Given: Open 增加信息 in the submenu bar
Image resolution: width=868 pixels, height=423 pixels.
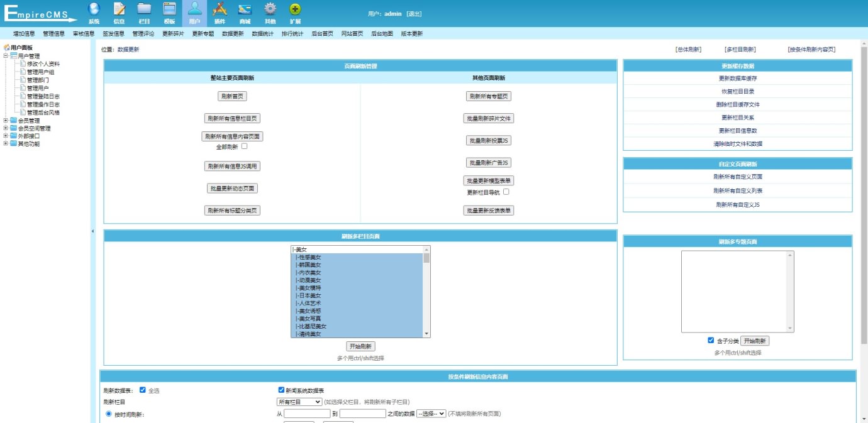Looking at the screenshot, I should click(24, 34).
